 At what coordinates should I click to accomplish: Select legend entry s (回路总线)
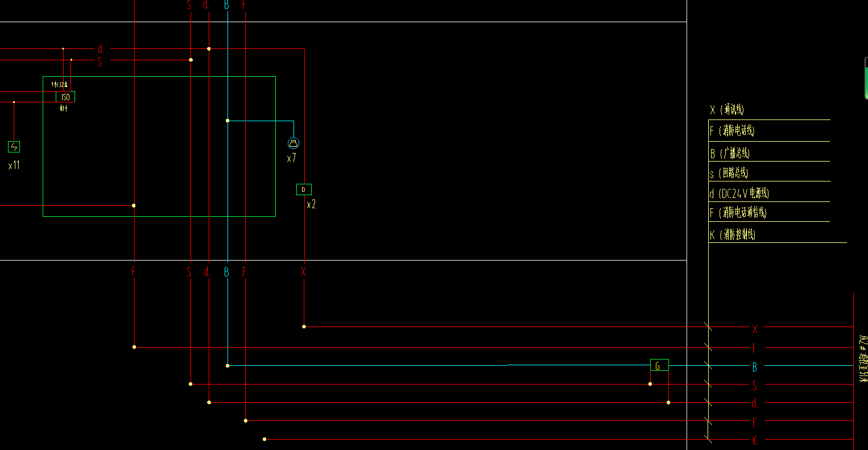click(729, 173)
